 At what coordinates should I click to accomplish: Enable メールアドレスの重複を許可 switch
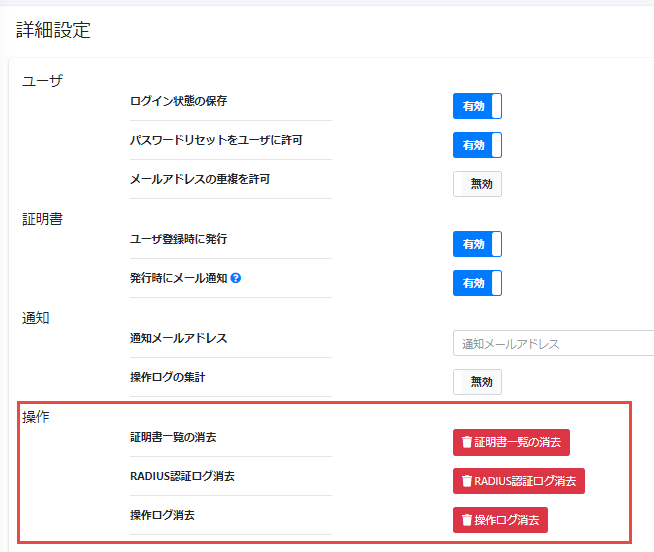point(477,184)
